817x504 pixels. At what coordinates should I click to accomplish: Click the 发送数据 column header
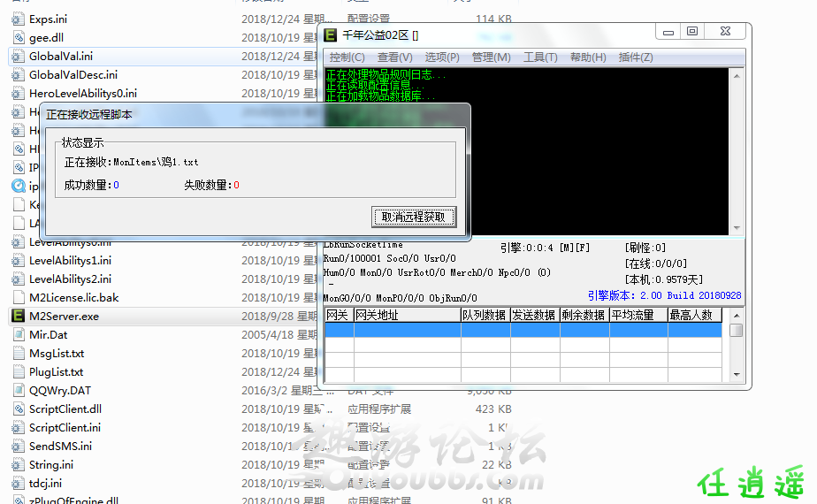click(x=535, y=315)
